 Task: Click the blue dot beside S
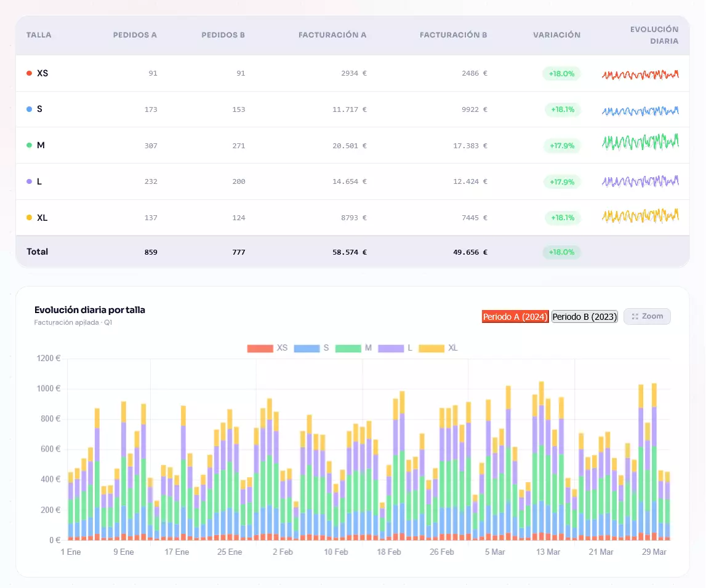coord(29,109)
